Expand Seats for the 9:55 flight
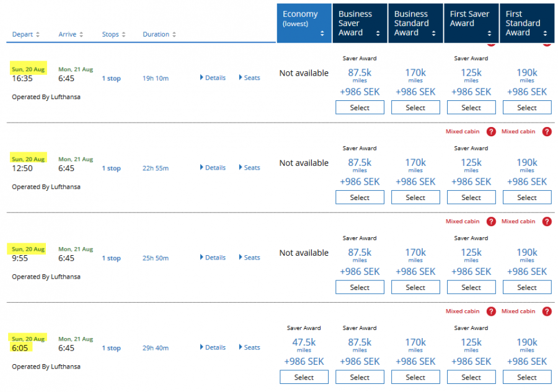Viewport: 558px width, 392px height. point(249,258)
